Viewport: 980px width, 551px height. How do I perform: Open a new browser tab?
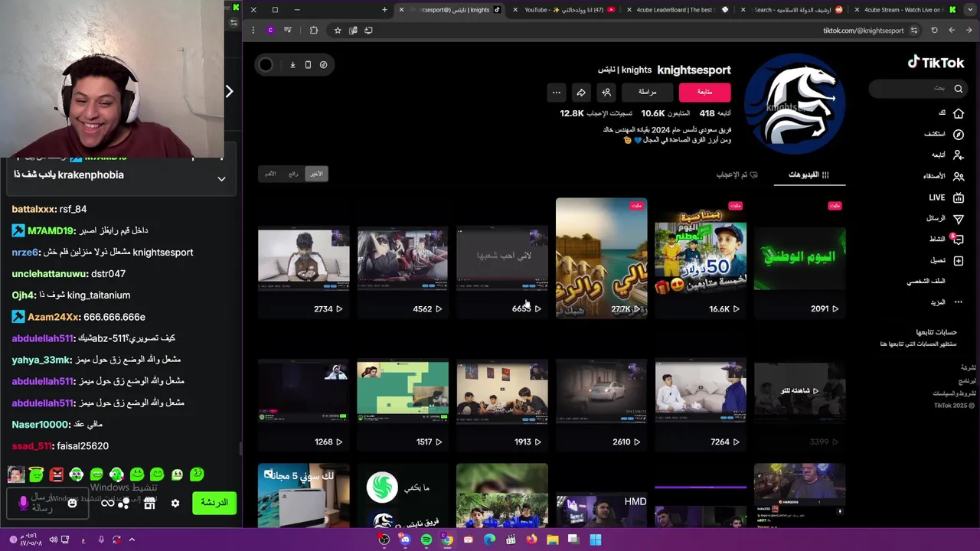pos(384,10)
